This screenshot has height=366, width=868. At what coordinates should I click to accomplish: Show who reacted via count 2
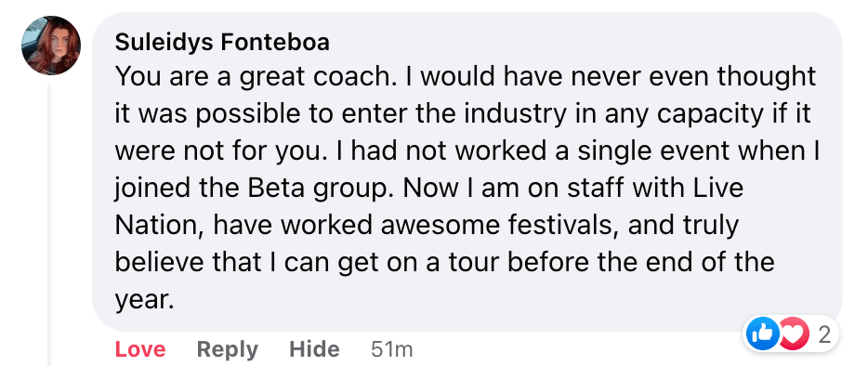pos(824,334)
